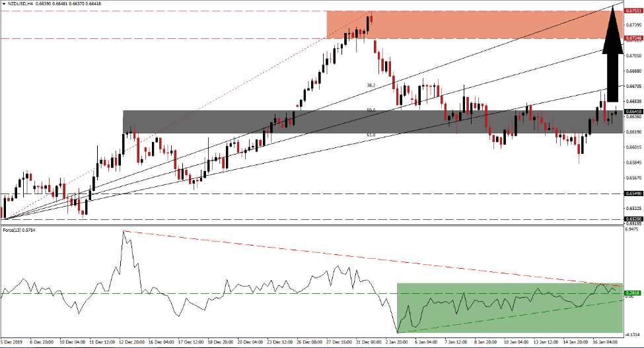Click the 0.66418 current price label

(x=633, y=112)
